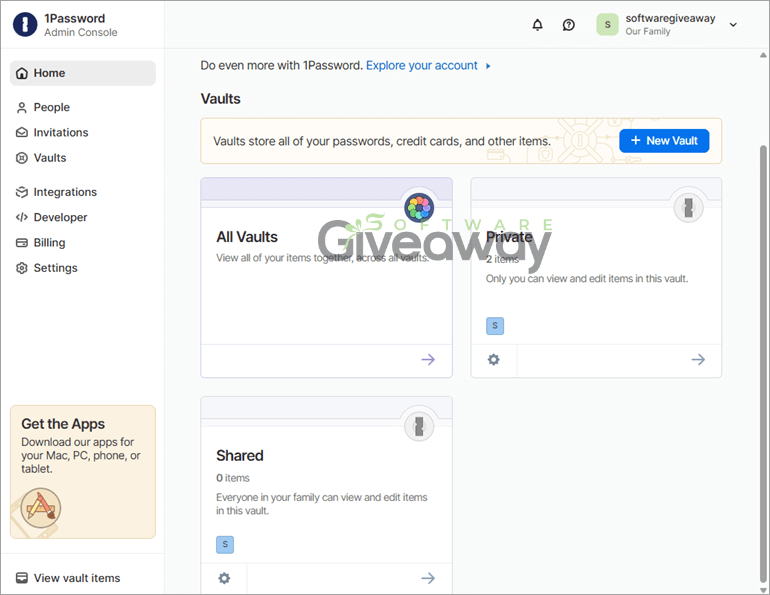Click the All Vaults arrow
Screen dimensions: 770x595
point(428,360)
